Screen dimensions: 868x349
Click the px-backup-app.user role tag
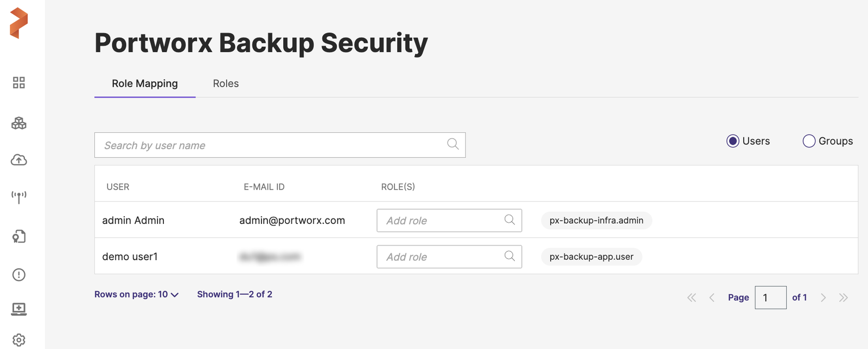(591, 257)
